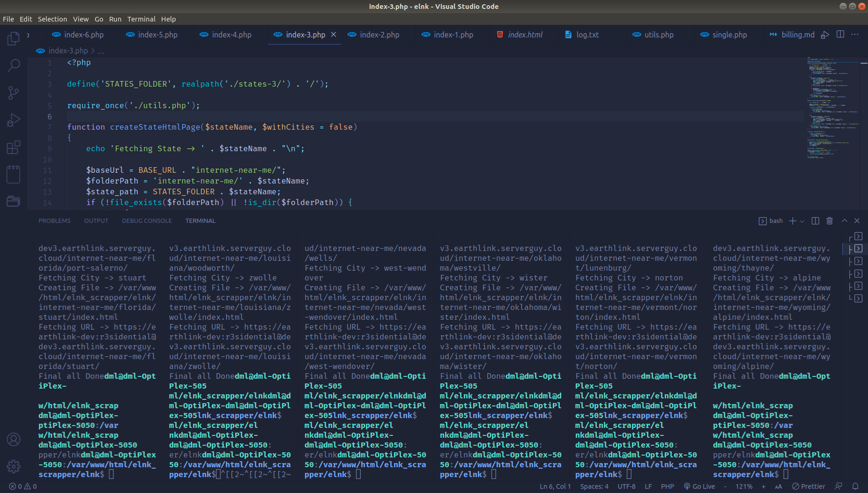The height and width of the screenshot is (493, 868).
Task: Delete the terminal with trash icon
Action: pyautogui.click(x=830, y=221)
